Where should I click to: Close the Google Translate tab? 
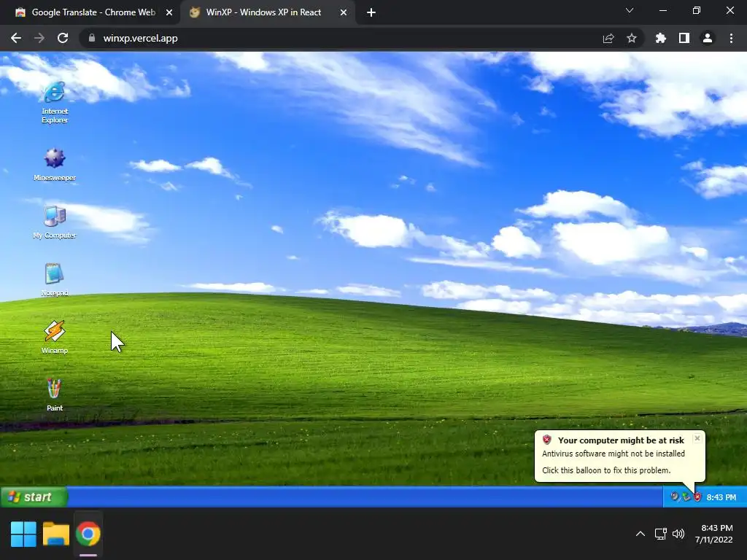[x=169, y=13]
